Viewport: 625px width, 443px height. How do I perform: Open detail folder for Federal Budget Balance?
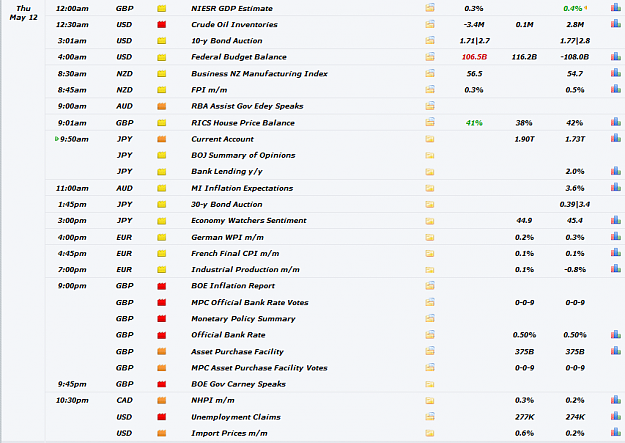point(430,57)
